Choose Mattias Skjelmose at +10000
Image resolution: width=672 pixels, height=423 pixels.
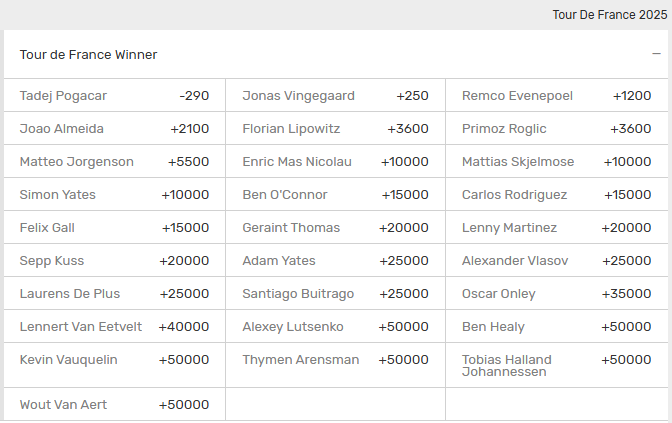pyautogui.click(x=556, y=162)
